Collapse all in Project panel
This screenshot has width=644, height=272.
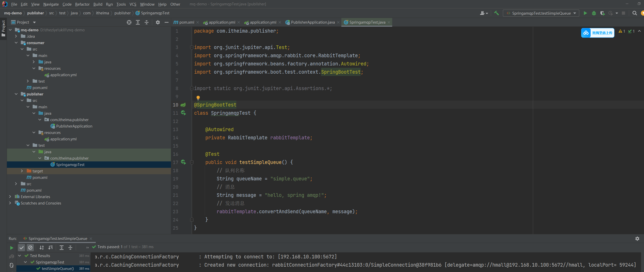coord(147,22)
